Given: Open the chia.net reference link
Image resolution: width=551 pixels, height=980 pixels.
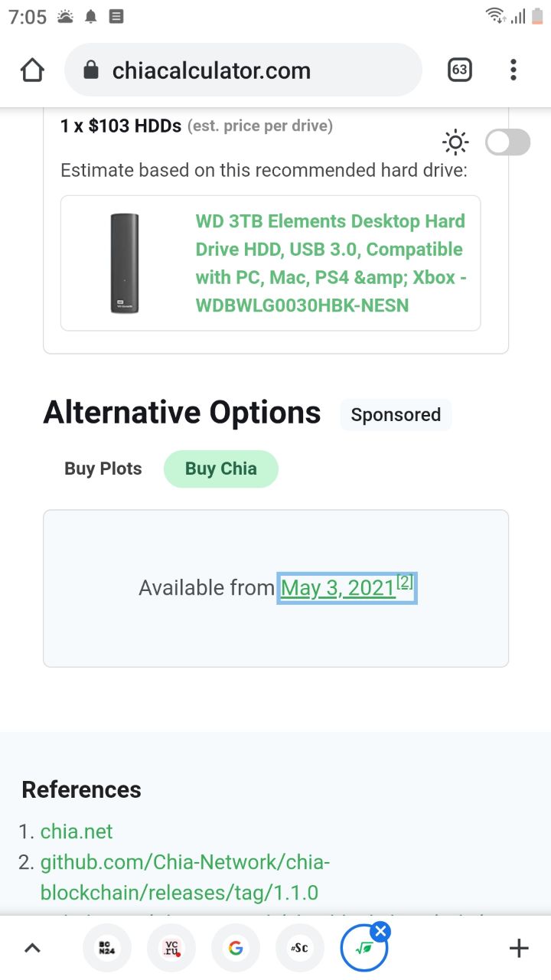Looking at the screenshot, I should (77, 831).
